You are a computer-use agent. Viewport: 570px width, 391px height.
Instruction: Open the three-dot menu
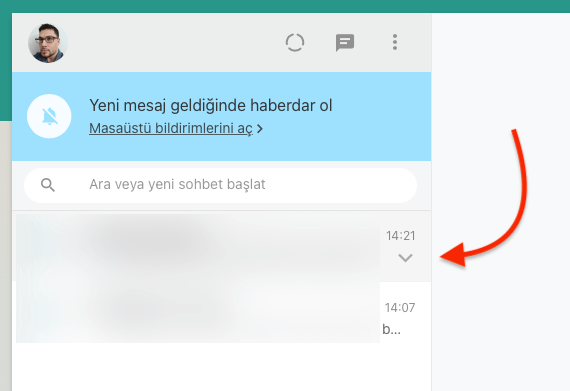(x=395, y=42)
